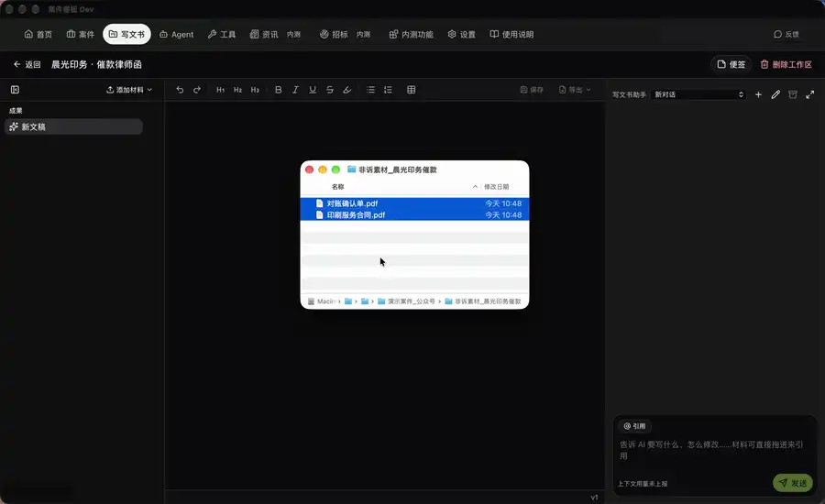Image resolution: width=825 pixels, height=504 pixels.
Task: Click Macintosh disk in Finder path bar
Action: pyautogui.click(x=322, y=301)
